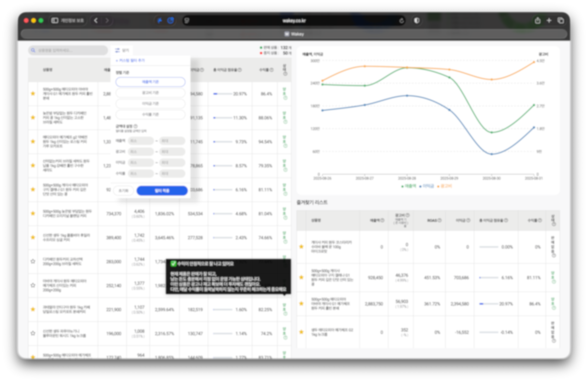Click the 총 이익금 점유율 column header

[x=225, y=70]
